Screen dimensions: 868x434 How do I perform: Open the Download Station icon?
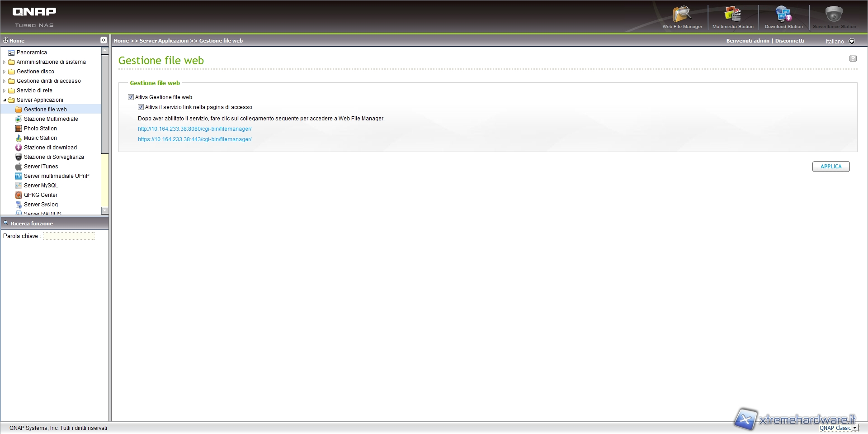783,14
